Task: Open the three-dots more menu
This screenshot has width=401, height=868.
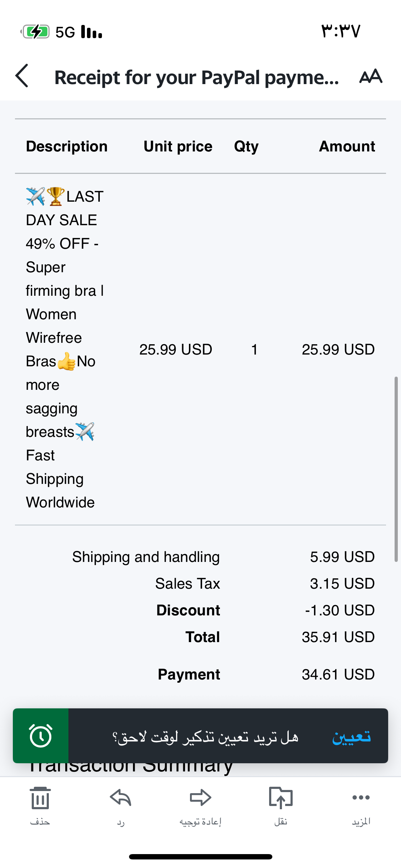Action: click(x=361, y=797)
